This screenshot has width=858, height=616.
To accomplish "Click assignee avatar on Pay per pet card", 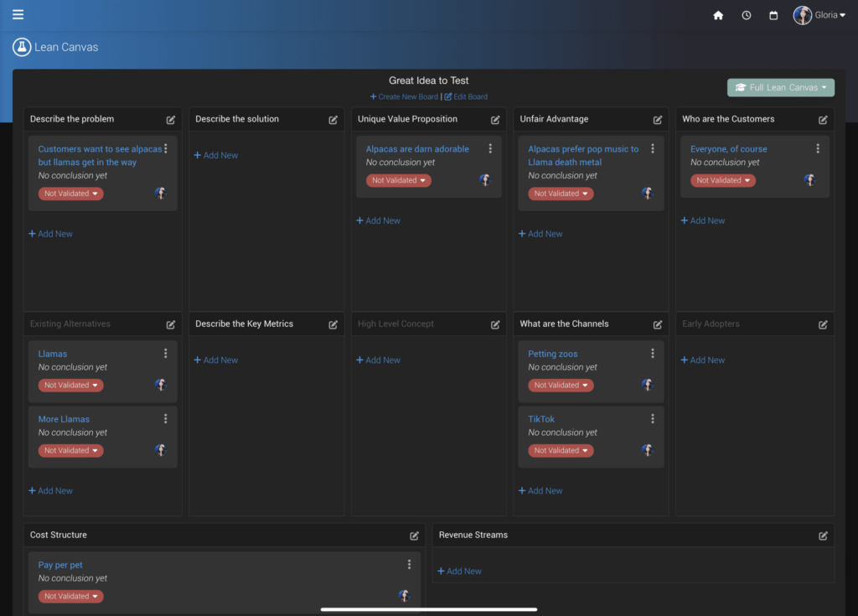I will coord(404,596).
